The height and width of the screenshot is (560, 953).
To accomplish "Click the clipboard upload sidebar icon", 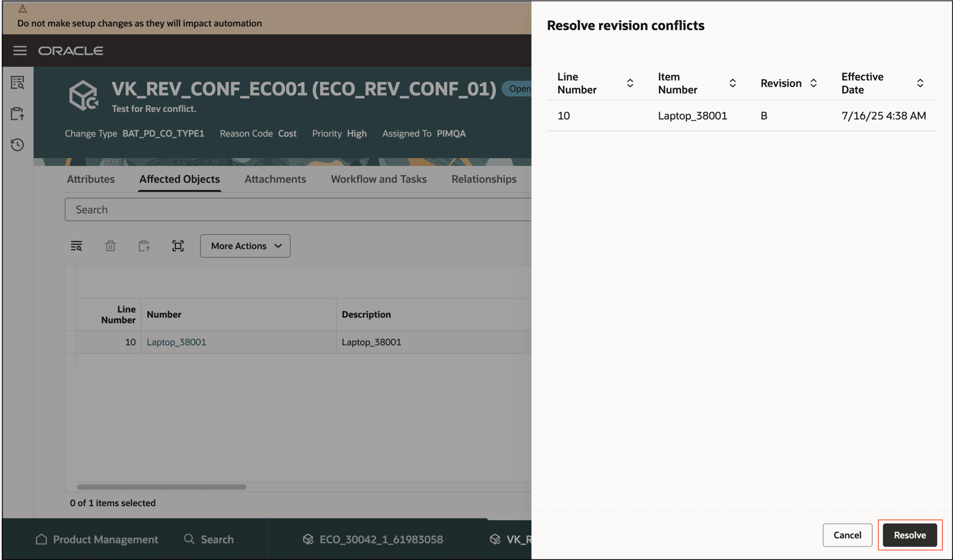I will coord(18,114).
